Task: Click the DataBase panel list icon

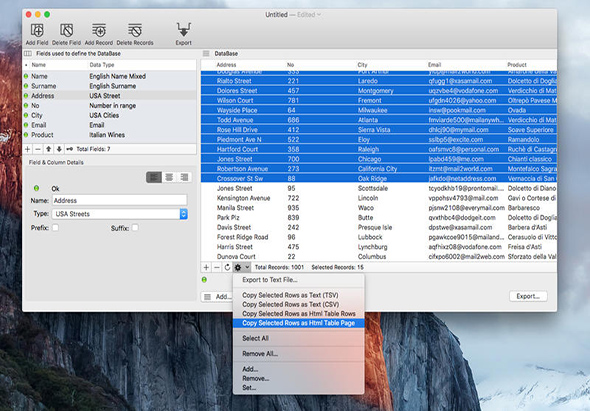Action: pos(206,53)
